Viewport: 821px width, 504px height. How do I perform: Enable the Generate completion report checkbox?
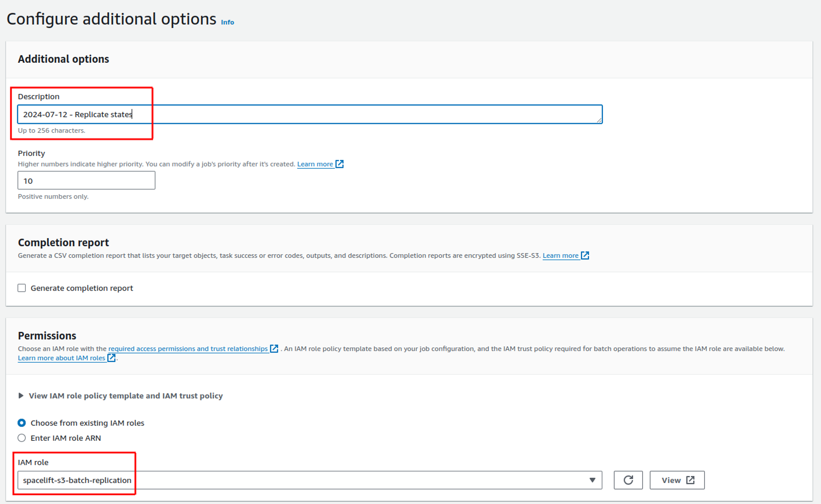coord(22,288)
